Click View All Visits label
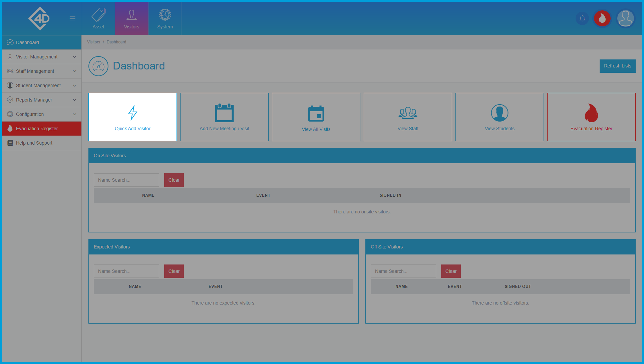The width and height of the screenshot is (644, 364). tap(316, 129)
